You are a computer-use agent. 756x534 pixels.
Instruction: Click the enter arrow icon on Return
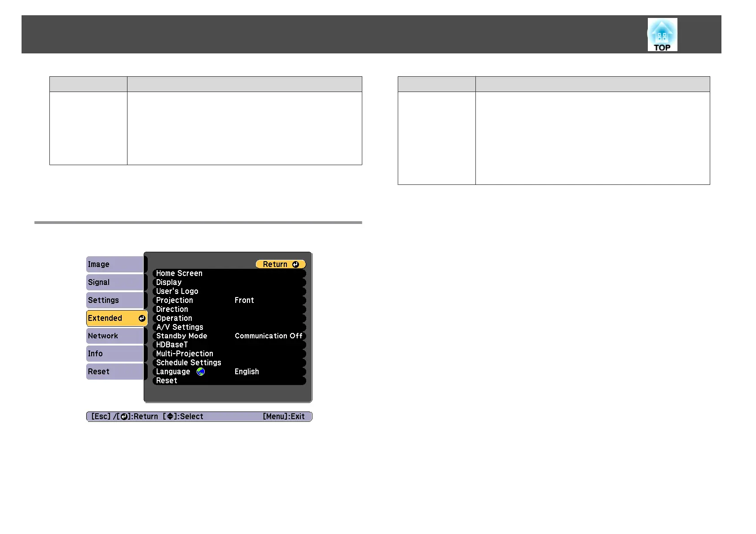pyautogui.click(x=295, y=264)
